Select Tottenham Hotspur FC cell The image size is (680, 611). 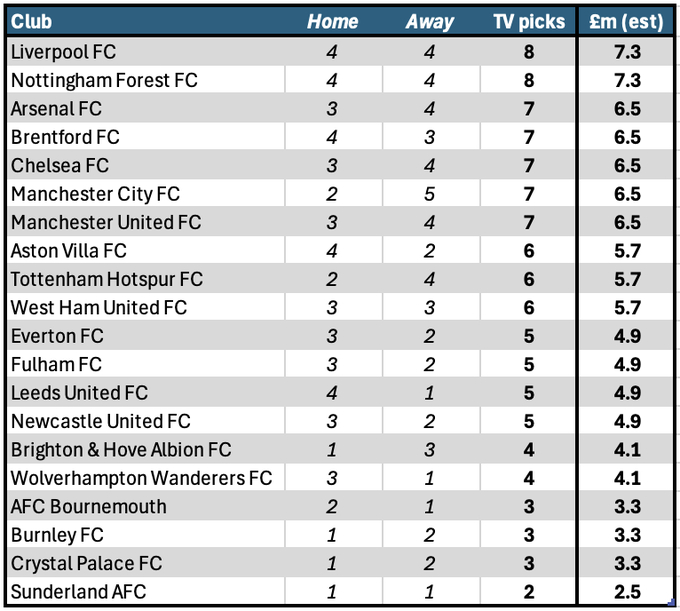click(x=146, y=279)
